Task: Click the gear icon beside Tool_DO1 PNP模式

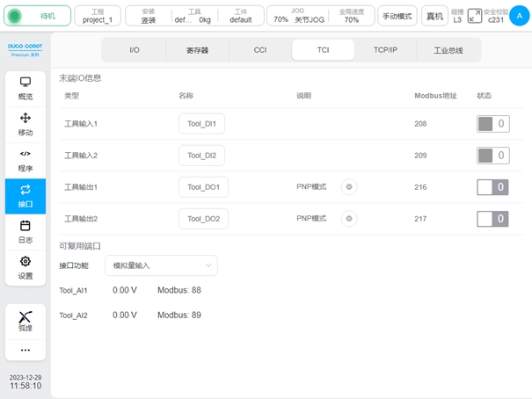Action: point(349,186)
